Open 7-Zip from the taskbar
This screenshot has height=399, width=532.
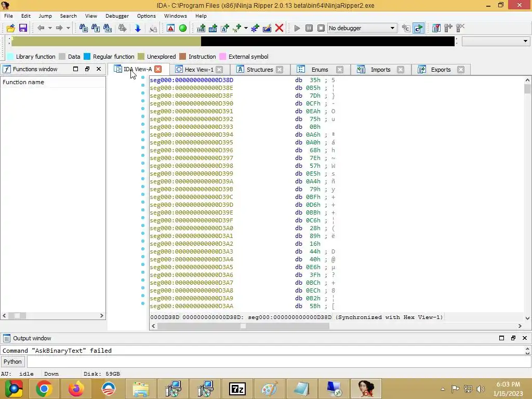point(237,389)
